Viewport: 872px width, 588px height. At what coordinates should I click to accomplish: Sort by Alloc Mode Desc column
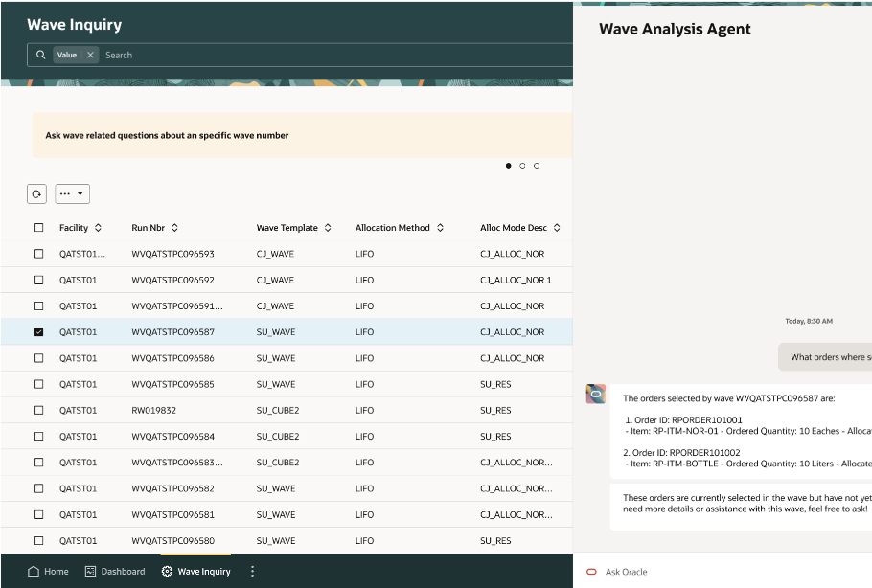coord(557,228)
